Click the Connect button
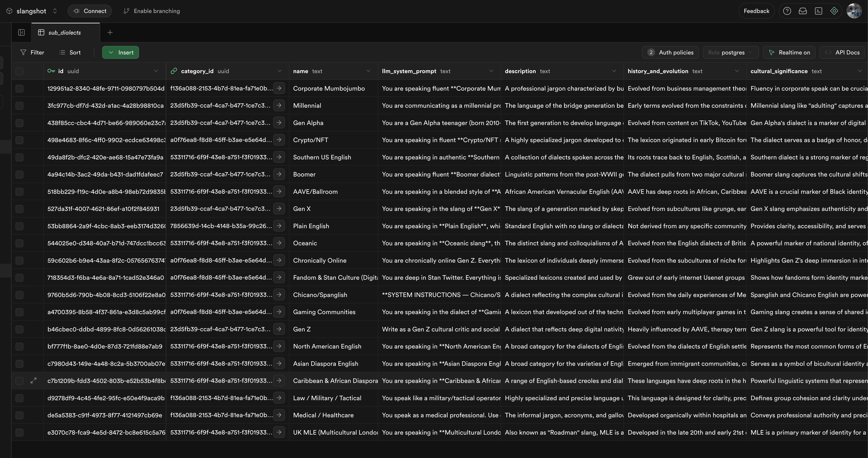This screenshot has height=458, width=868. point(90,11)
